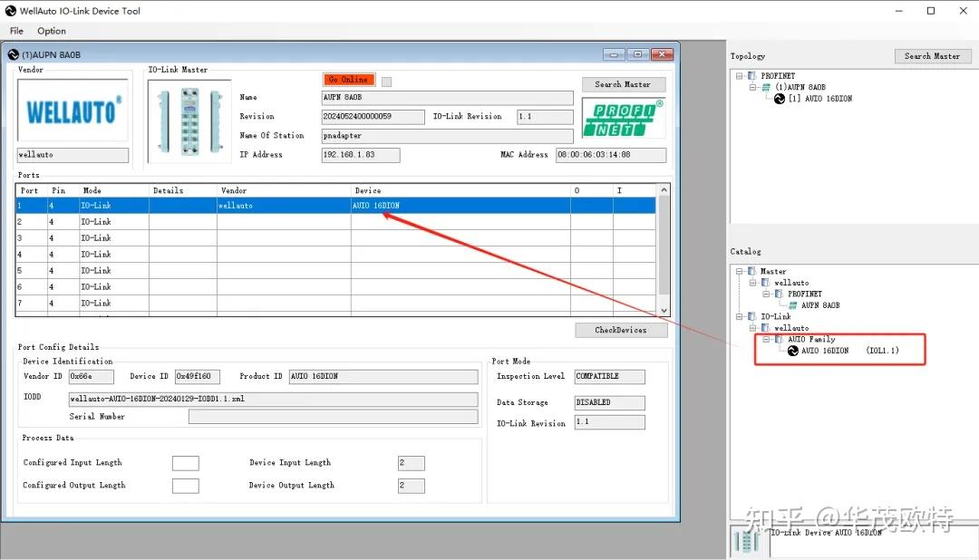Click the Ports table scroll up arrow
The height and width of the screenshot is (560, 979).
point(664,189)
